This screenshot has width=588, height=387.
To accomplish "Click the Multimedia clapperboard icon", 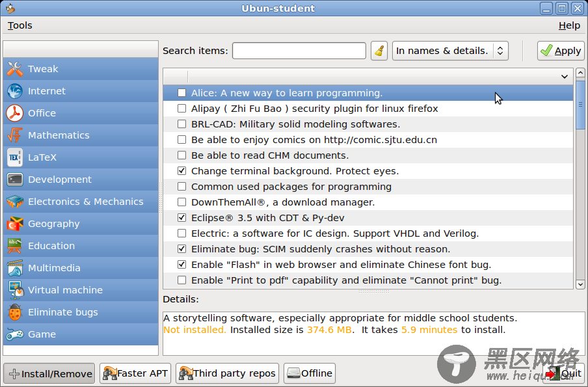I will click(x=14, y=268).
